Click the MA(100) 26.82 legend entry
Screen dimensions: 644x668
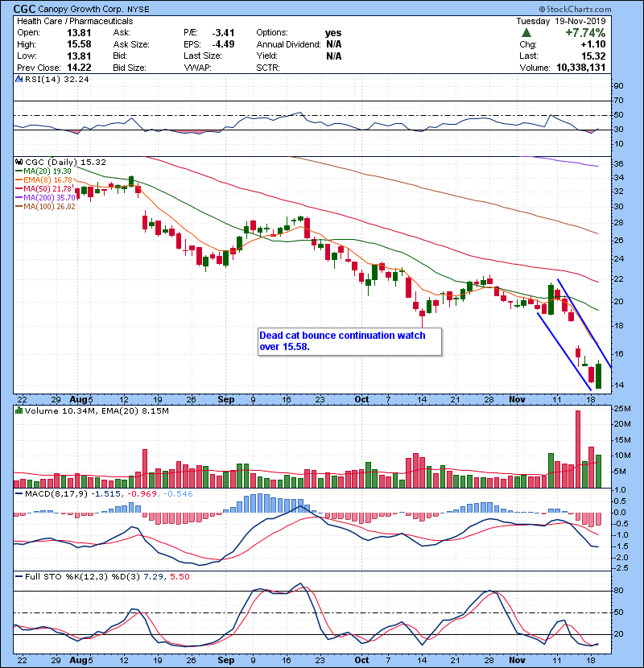[46, 207]
